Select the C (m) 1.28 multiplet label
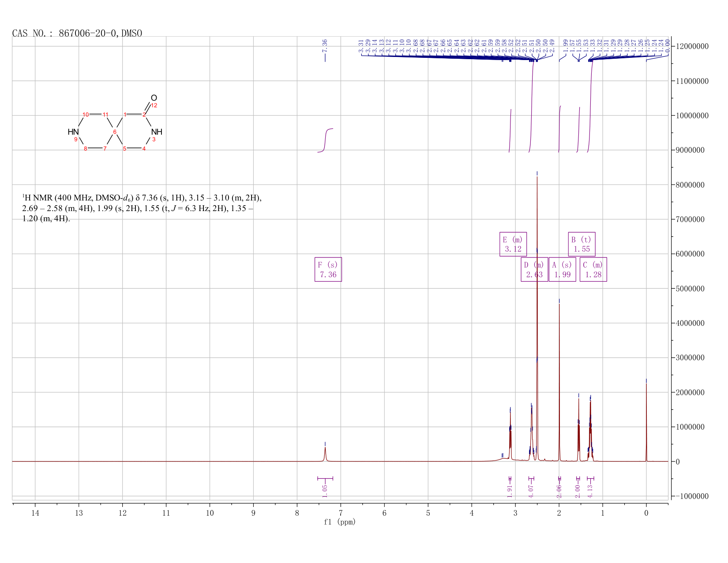The image size is (728, 563). click(593, 269)
